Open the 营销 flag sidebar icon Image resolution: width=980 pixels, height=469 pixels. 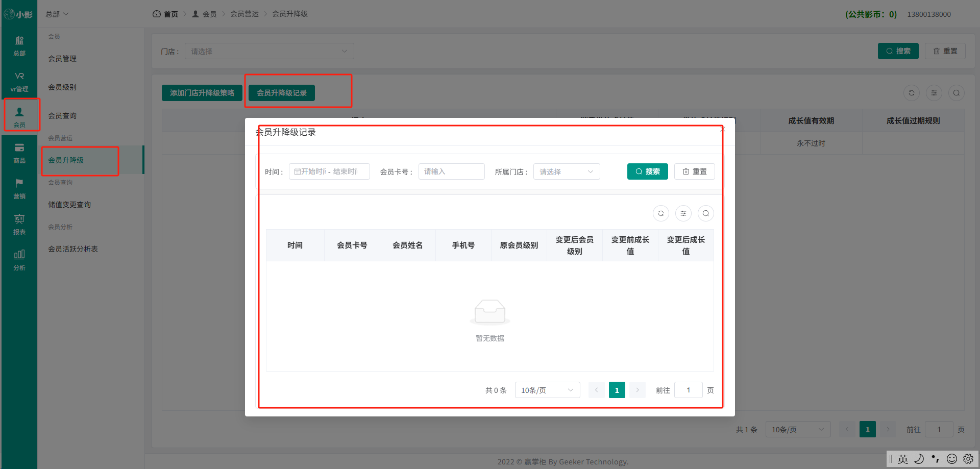pyautogui.click(x=19, y=189)
